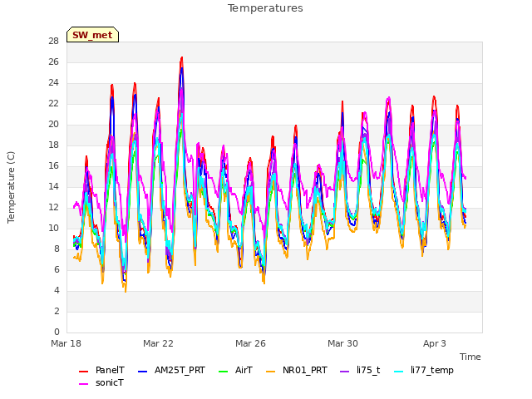Click the NR01_PRT orange legend swatch
The width and height of the screenshot is (532, 399).
[271, 372]
